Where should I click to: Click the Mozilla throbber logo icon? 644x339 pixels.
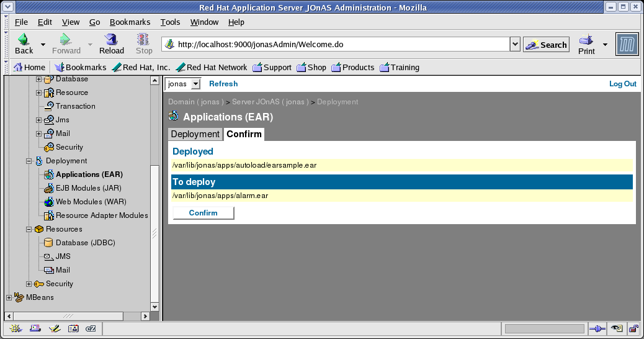(x=627, y=44)
